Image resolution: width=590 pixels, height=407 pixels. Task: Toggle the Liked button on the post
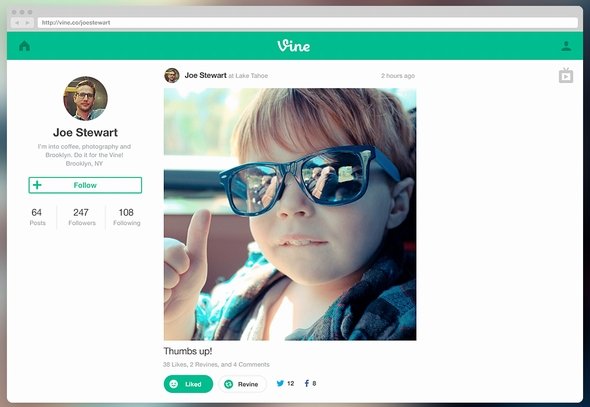click(x=188, y=384)
